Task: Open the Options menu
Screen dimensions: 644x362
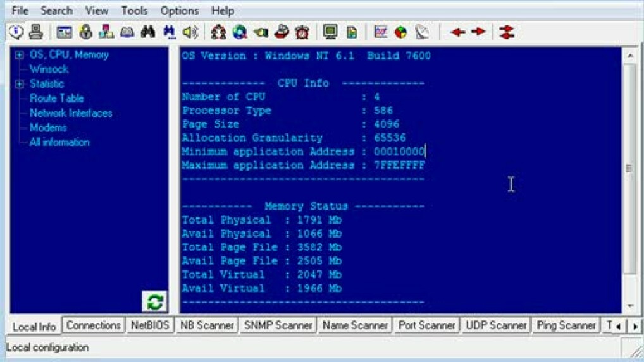Action: pyautogui.click(x=179, y=11)
